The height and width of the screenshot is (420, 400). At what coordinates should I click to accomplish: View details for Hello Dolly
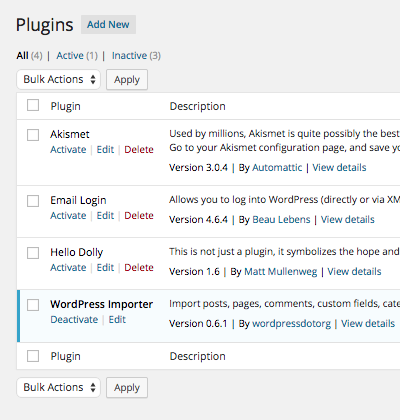click(354, 272)
